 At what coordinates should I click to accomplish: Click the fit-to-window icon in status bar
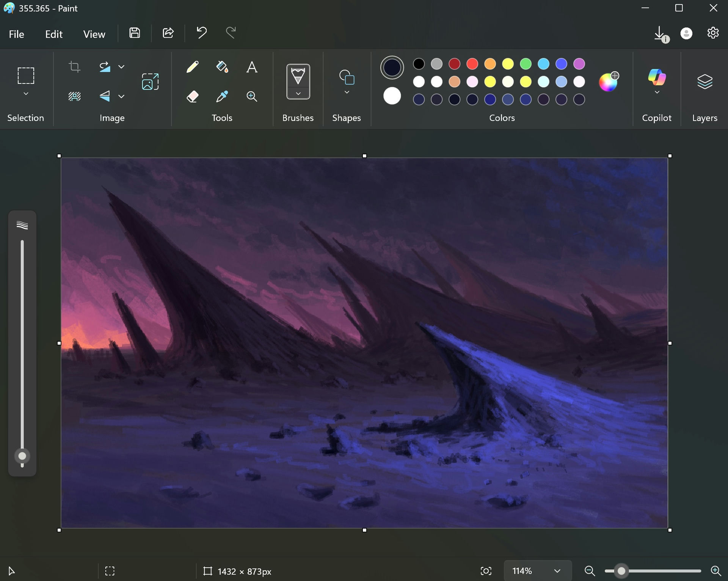(x=486, y=571)
